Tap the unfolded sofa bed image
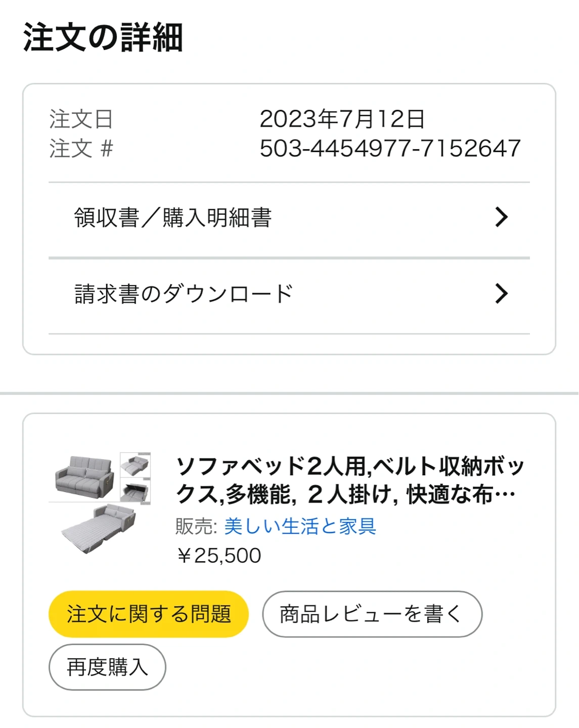The height and width of the screenshot is (728, 579). tap(99, 528)
